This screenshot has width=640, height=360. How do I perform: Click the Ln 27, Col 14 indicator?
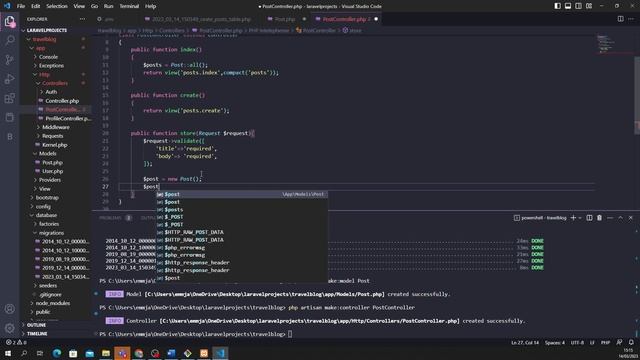[525, 342]
